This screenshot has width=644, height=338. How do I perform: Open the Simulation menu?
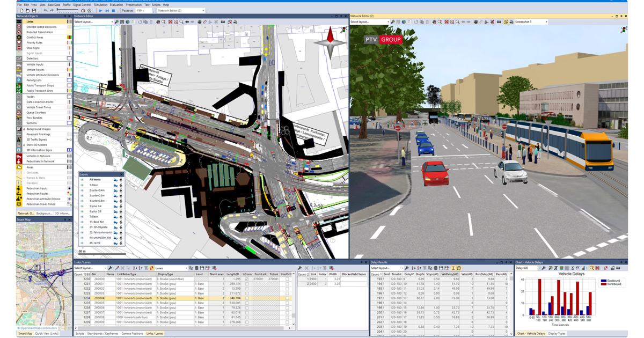(x=100, y=4)
